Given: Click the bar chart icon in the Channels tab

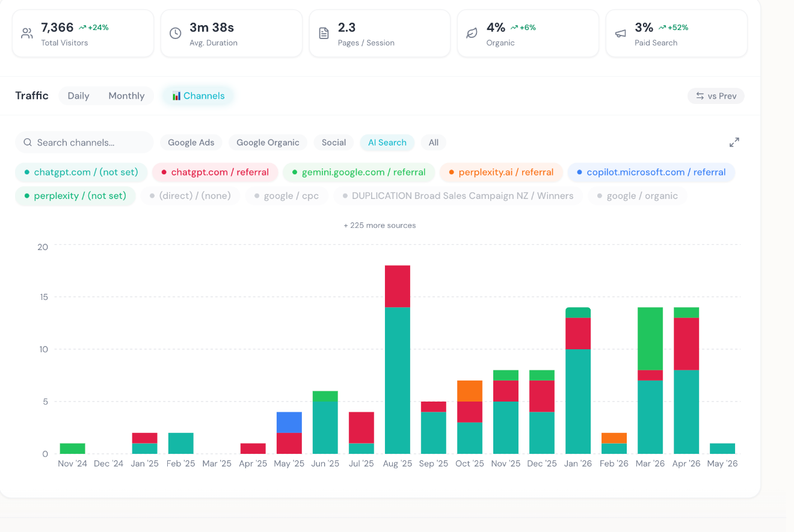Looking at the screenshot, I should (x=176, y=96).
